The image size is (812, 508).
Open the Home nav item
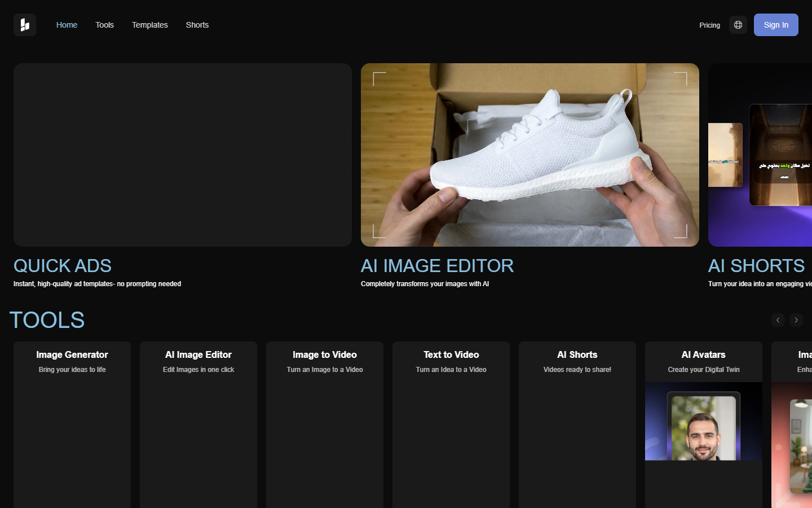[x=67, y=25]
